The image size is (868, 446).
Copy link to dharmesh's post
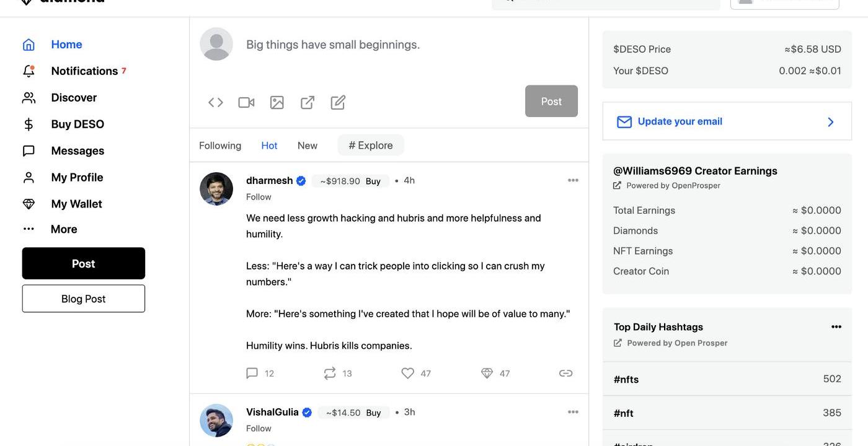565,373
